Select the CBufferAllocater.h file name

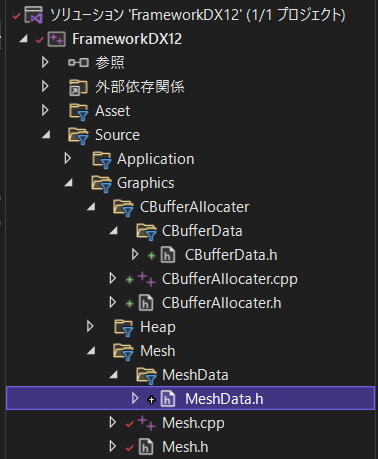coord(222,303)
